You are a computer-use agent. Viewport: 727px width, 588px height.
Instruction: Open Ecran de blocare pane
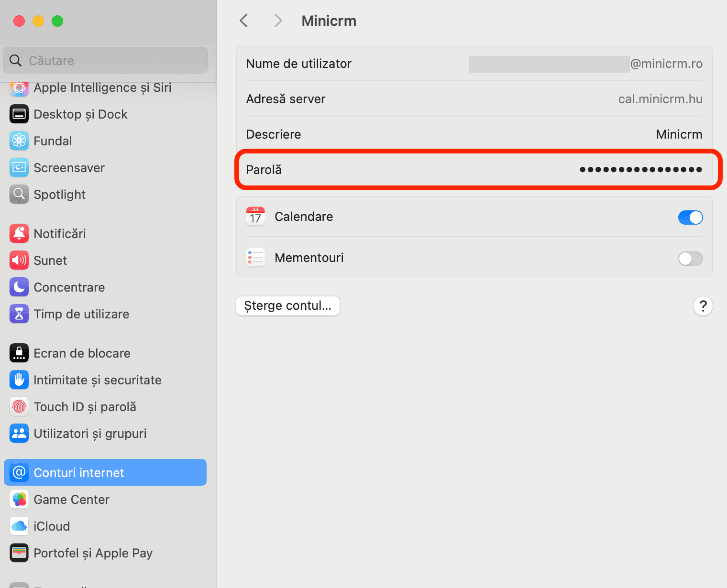coord(105,353)
